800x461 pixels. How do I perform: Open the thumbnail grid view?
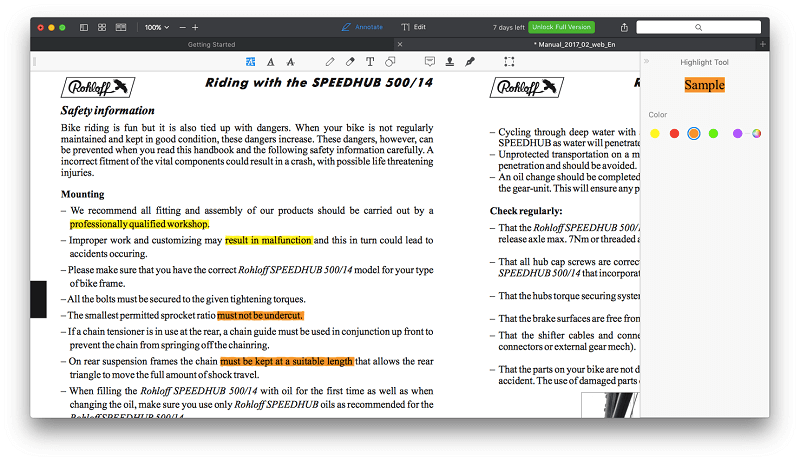tap(102, 27)
